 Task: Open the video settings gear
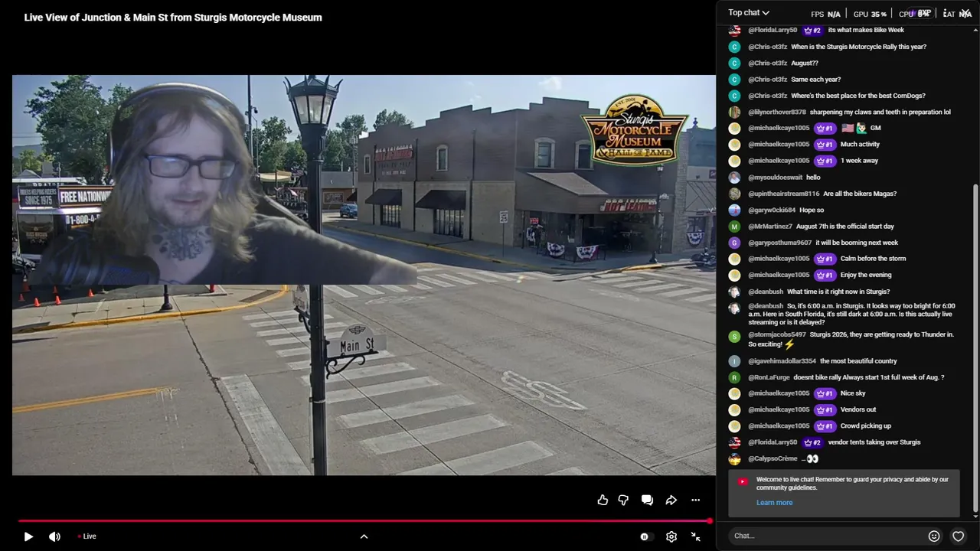point(671,536)
